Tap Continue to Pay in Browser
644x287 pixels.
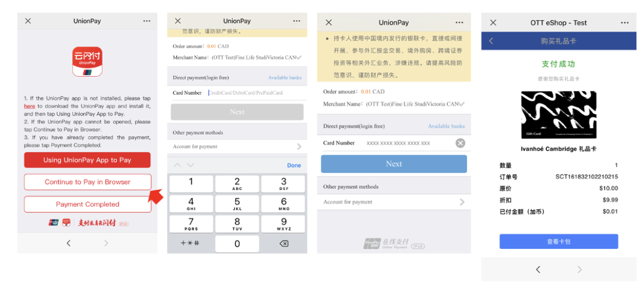pos(88,182)
